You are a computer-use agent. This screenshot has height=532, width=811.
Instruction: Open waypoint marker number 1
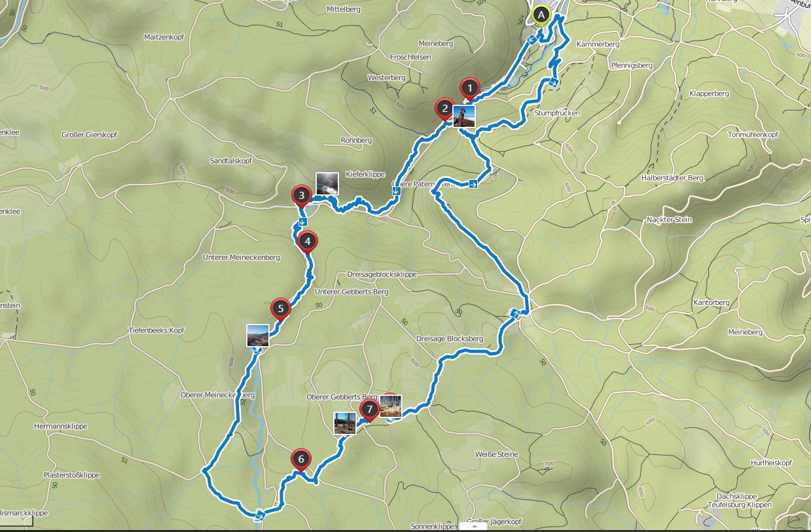(469, 88)
